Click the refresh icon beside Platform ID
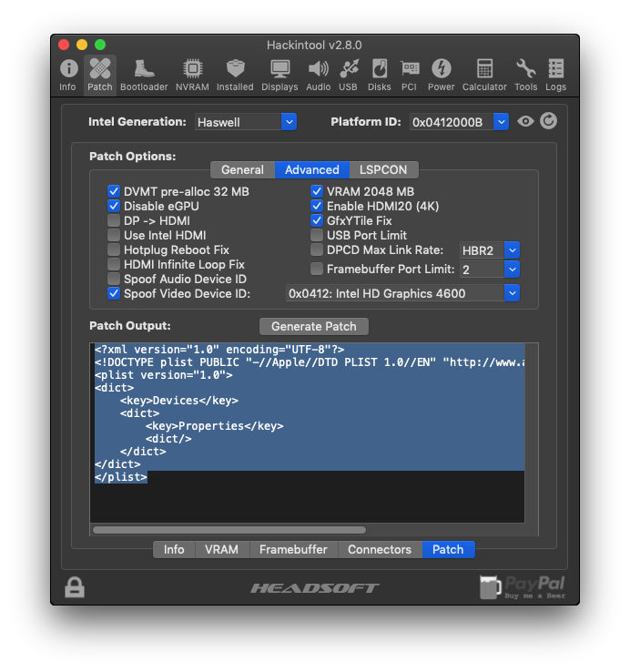The width and height of the screenshot is (630, 672). pyautogui.click(x=548, y=121)
